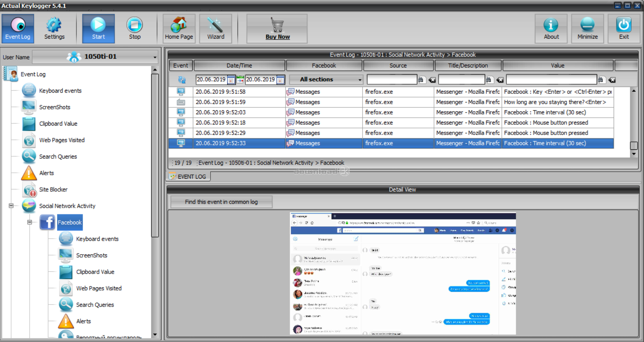Open the About info icon
The image size is (644, 342).
551,28
